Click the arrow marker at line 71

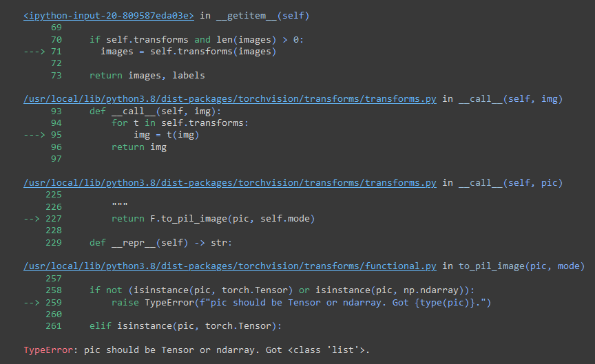[34, 52]
